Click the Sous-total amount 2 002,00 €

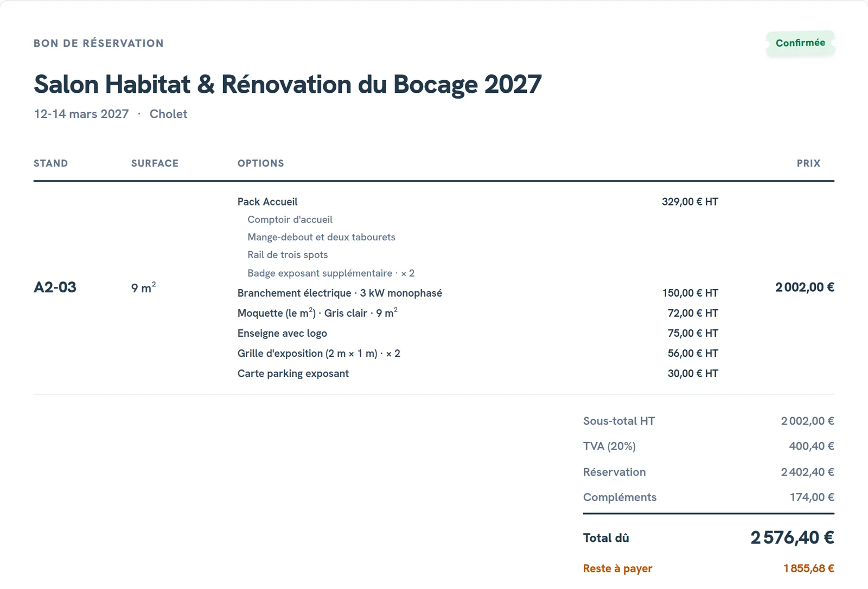(x=807, y=421)
